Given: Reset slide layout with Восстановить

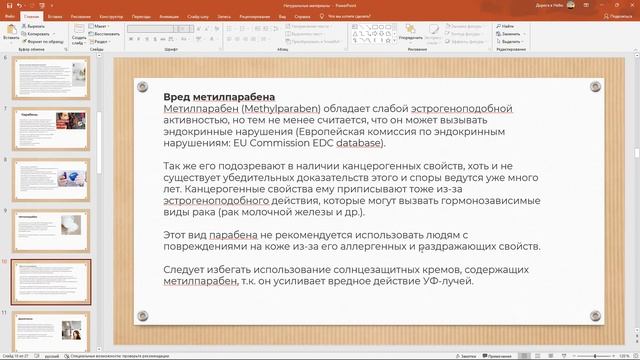Looking at the screenshot, I should [x=104, y=34].
